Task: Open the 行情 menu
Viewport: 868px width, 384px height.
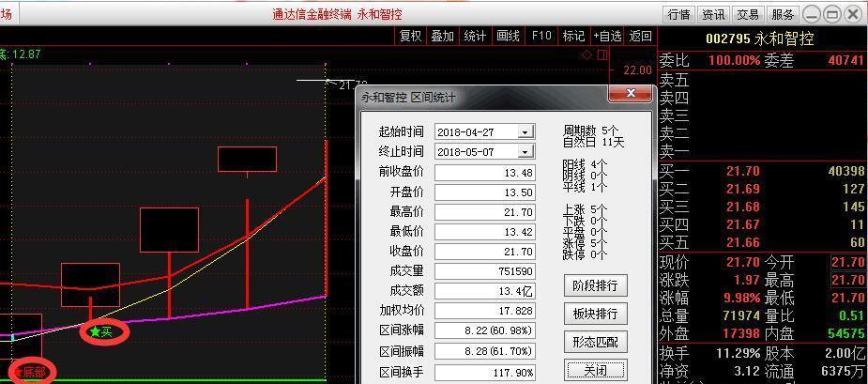Action: point(678,14)
